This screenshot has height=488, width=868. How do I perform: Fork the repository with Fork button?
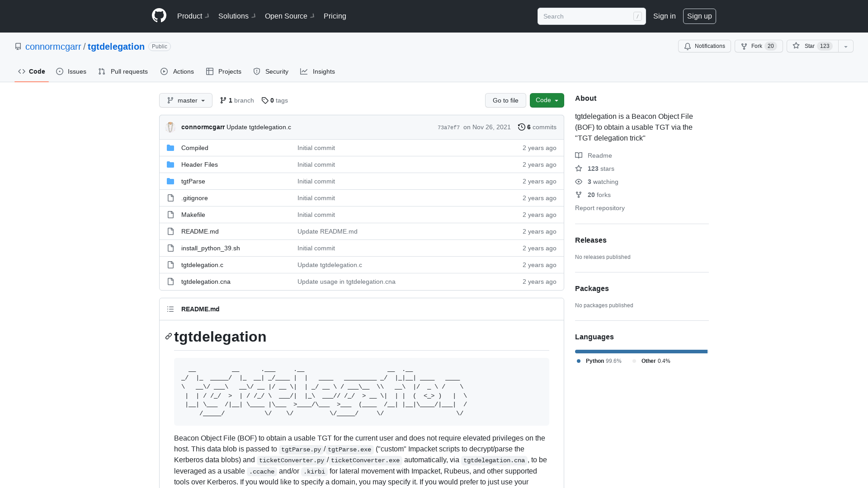click(759, 46)
